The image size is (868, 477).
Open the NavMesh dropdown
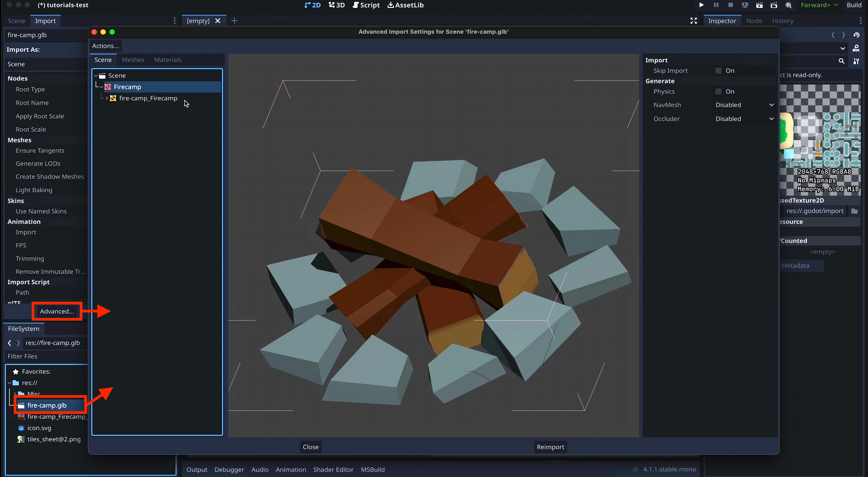(744, 105)
